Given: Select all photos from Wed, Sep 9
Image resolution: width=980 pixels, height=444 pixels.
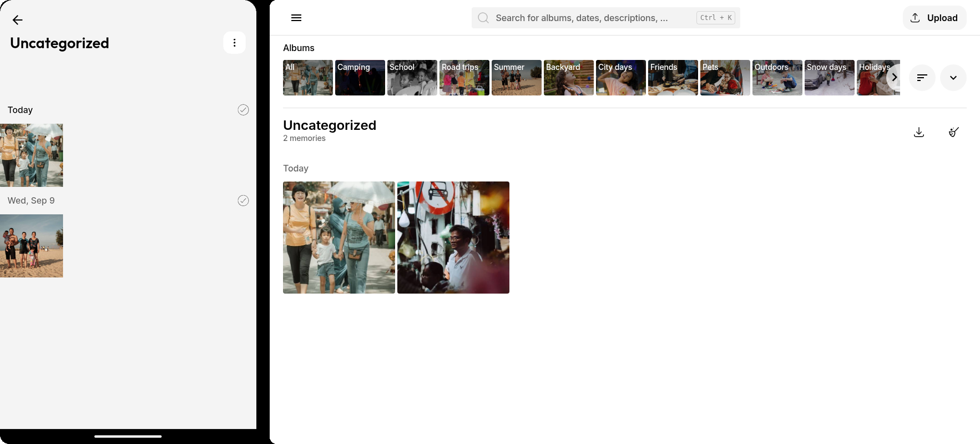Looking at the screenshot, I should 243,200.
